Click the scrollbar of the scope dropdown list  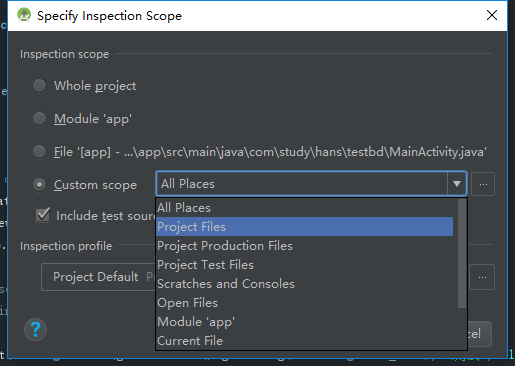point(462,254)
